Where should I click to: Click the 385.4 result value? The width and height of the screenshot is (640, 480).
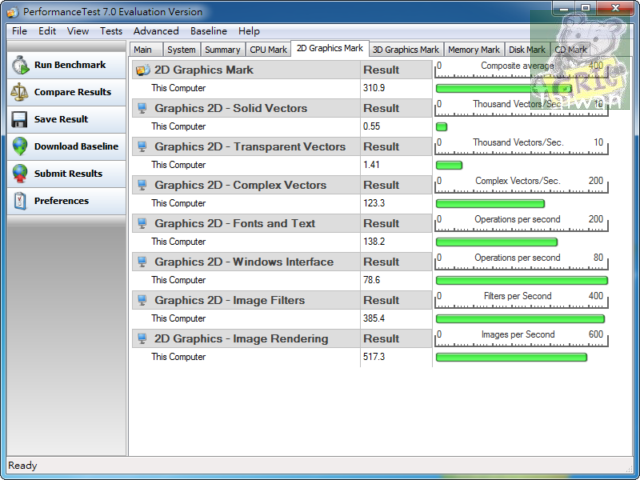click(x=374, y=318)
